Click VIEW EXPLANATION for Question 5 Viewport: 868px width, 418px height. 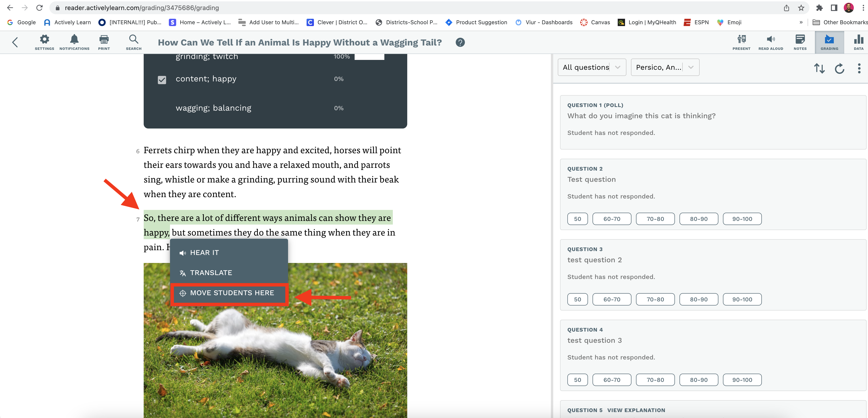coord(636,410)
